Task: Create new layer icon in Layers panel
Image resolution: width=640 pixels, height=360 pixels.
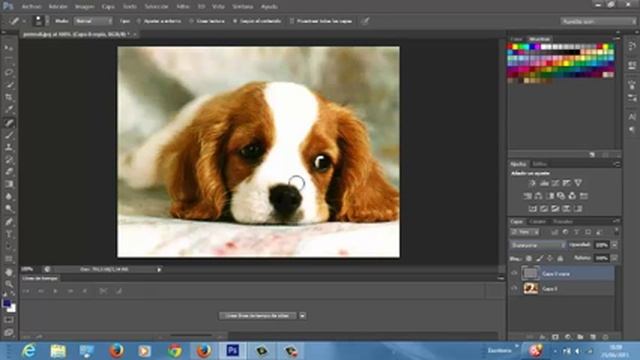Action: coord(593,337)
